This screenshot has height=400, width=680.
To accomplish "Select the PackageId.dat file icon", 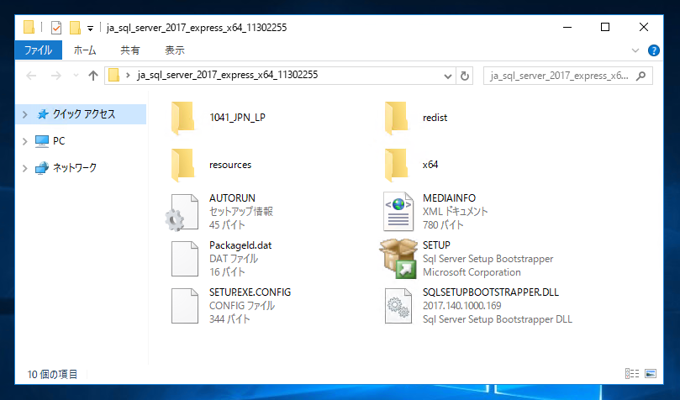I will pos(184,259).
